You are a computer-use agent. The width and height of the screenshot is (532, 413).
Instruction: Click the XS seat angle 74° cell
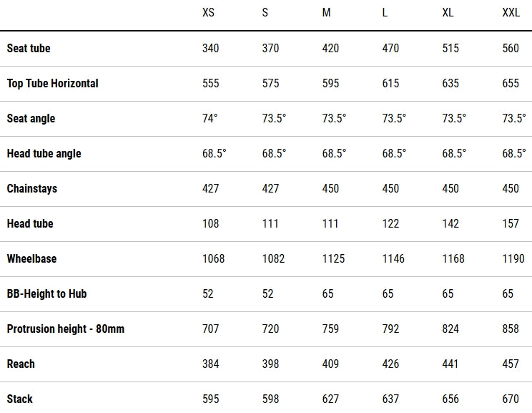coord(210,118)
